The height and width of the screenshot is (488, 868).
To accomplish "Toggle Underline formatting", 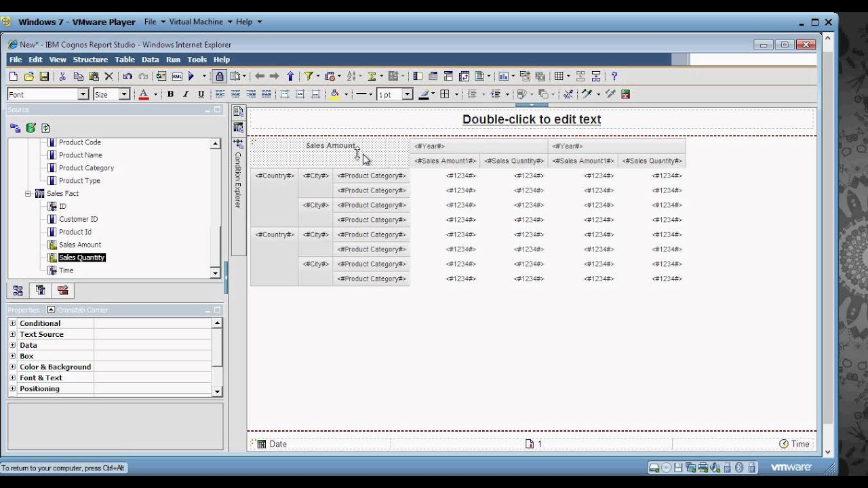I will (x=201, y=94).
